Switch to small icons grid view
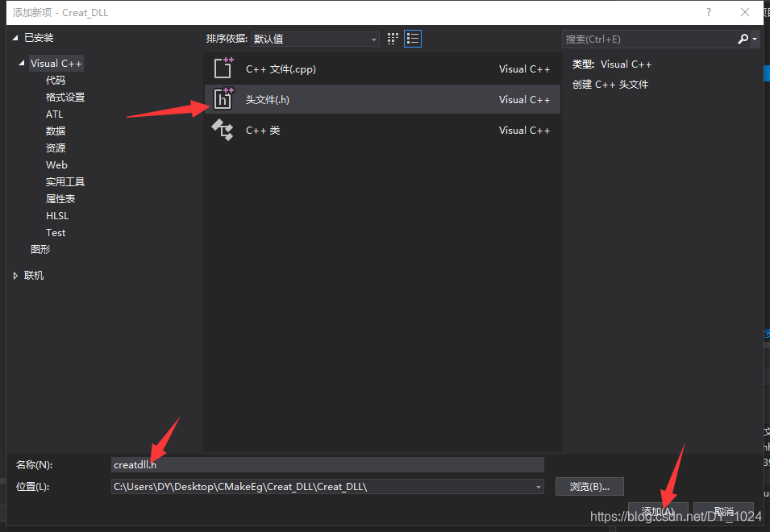 coord(393,39)
